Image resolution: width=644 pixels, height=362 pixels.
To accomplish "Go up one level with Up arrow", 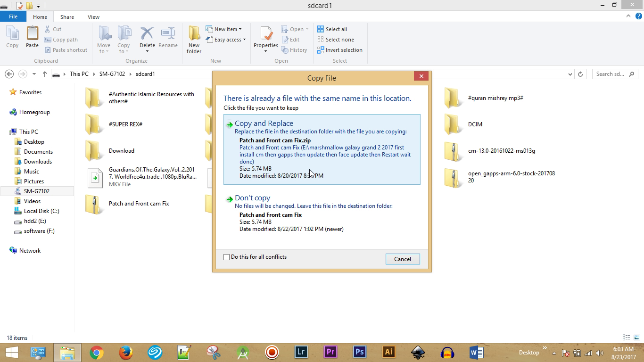I will [x=45, y=74].
